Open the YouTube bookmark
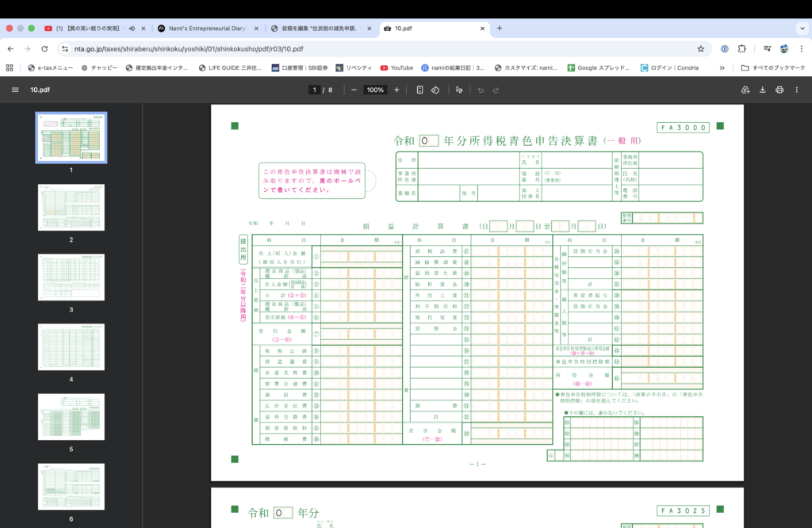812x528 pixels. click(396, 67)
